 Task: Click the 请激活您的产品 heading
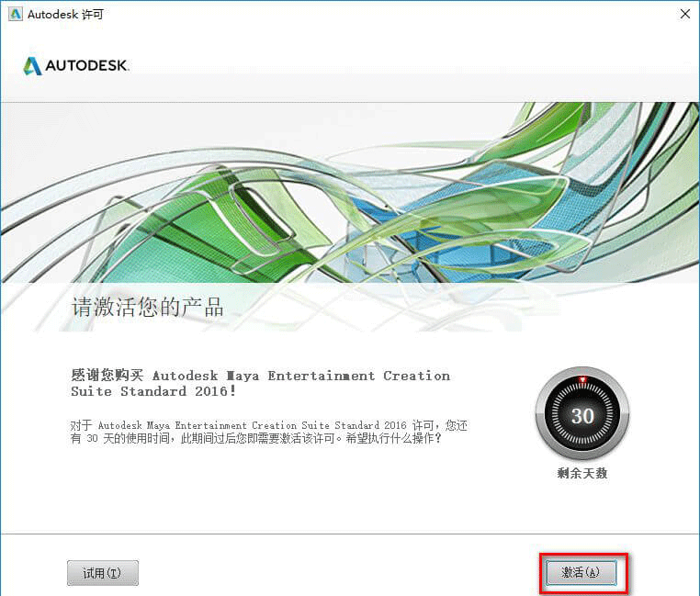[x=147, y=307]
